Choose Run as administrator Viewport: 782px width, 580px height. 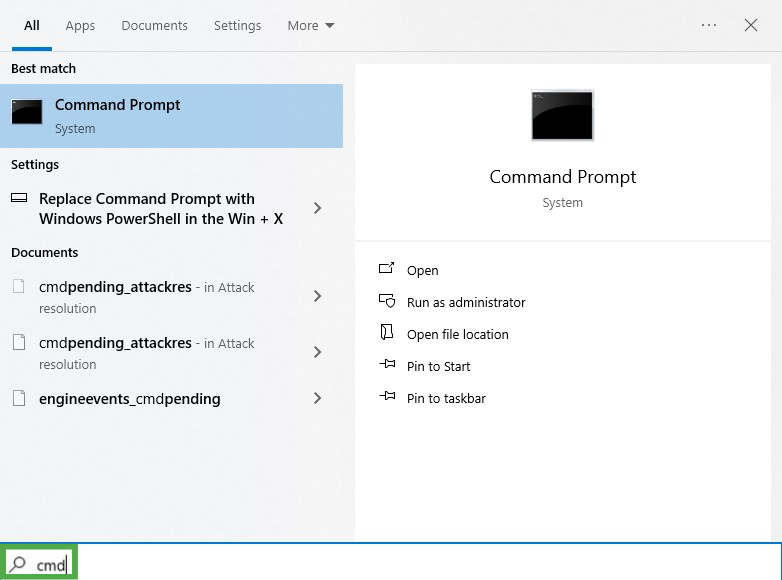pyautogui.click(x=466, y=302)
